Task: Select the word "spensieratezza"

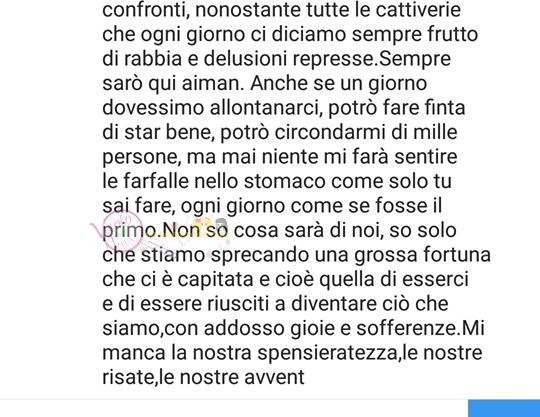Action: [328, 353]
